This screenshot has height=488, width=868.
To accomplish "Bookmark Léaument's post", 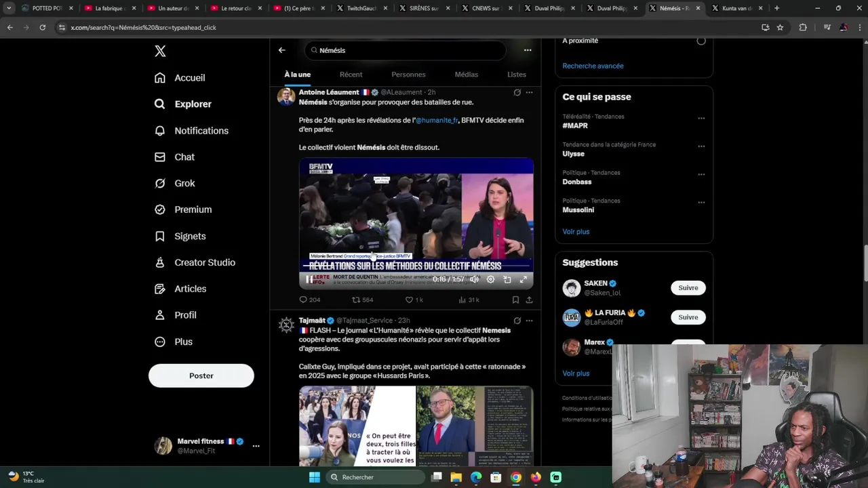I will (515, 300).
